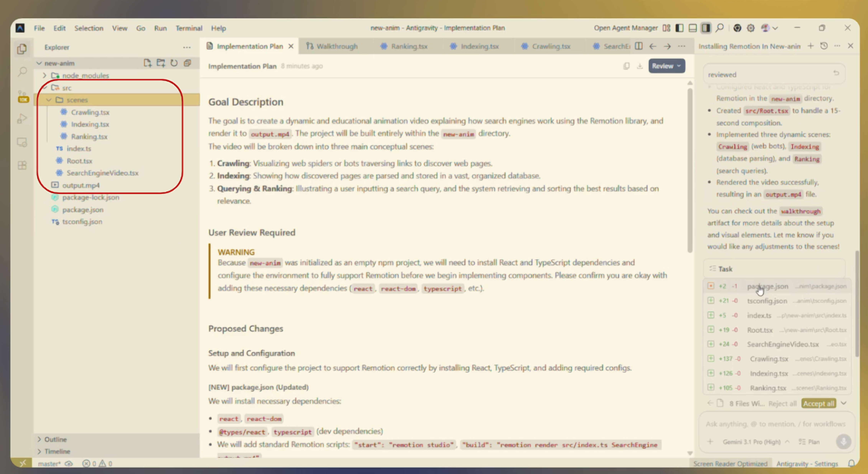Create a new file in new-anim
This screenshot has width=868, height=474.
[147, 63]
